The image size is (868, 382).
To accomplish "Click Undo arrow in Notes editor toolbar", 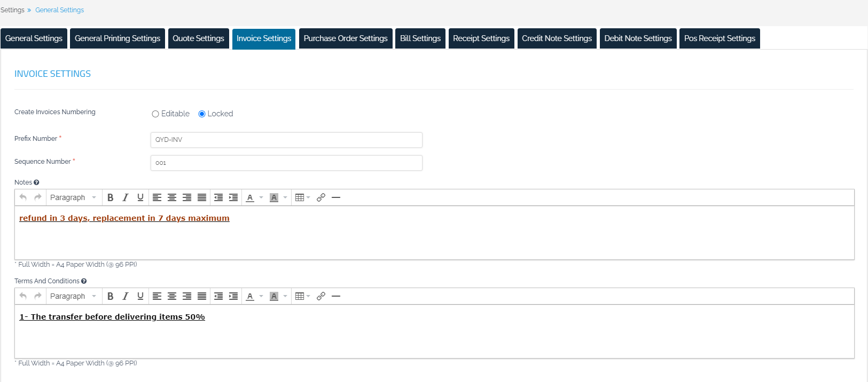I will pos(23,197).
